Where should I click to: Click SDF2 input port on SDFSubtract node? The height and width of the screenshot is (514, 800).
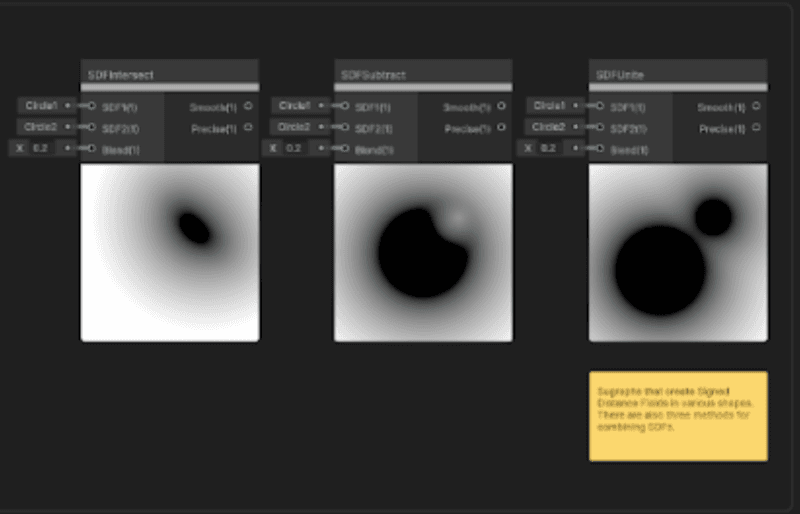click(346, 127)
